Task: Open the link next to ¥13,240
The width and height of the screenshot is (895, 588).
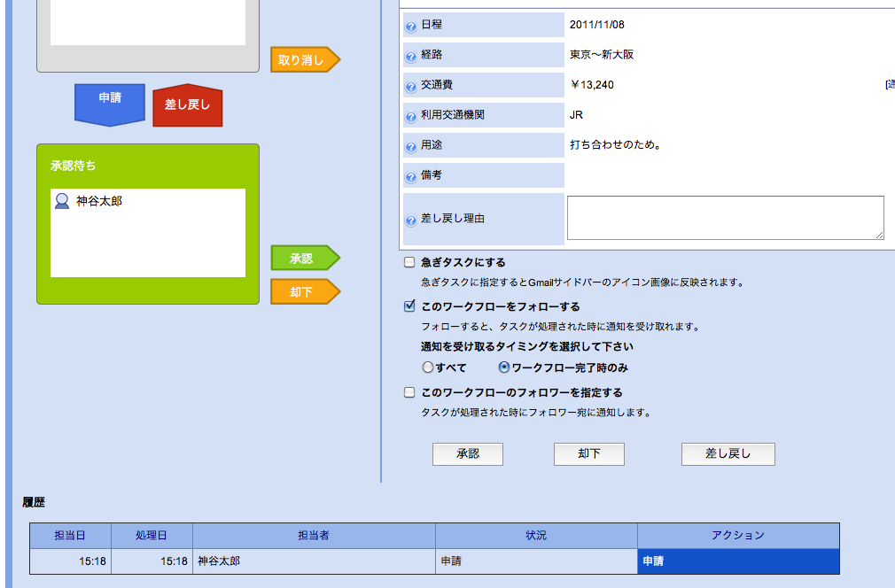Action: click(889, 85)
